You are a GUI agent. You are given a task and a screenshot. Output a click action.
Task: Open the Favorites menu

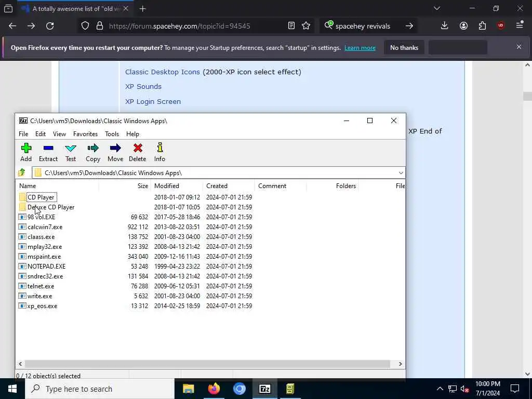pos(86,134)
